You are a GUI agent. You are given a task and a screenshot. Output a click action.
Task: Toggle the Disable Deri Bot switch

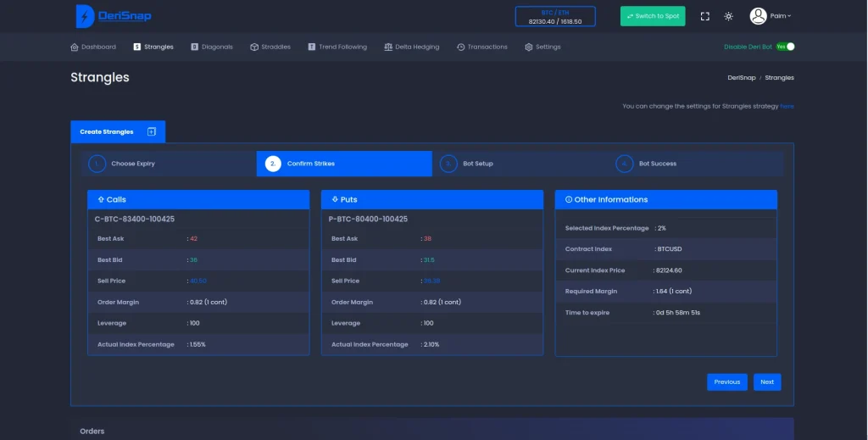pyautogui.click(x=786, y=47)
